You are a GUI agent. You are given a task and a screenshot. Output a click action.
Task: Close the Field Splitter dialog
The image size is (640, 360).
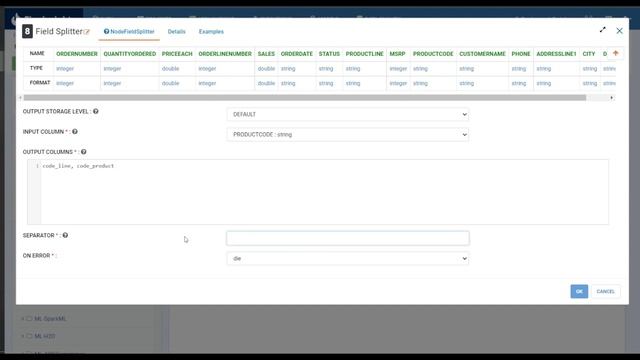coord(619,31)
